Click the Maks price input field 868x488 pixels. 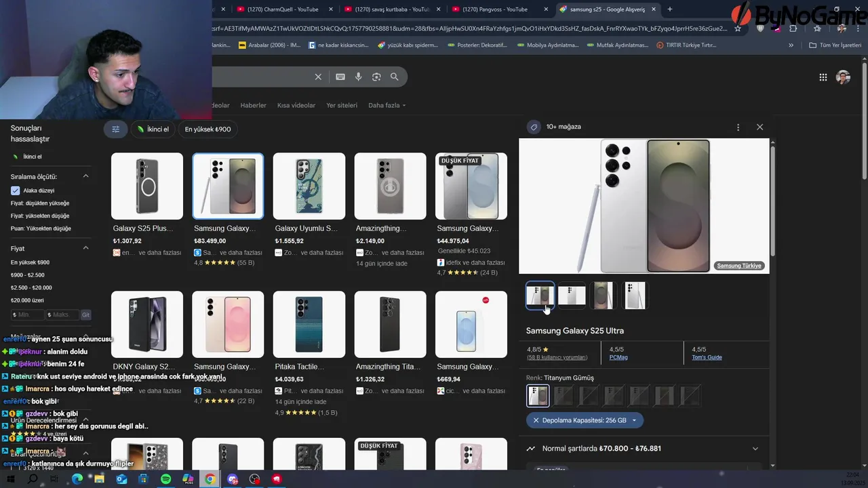(62, 315)
